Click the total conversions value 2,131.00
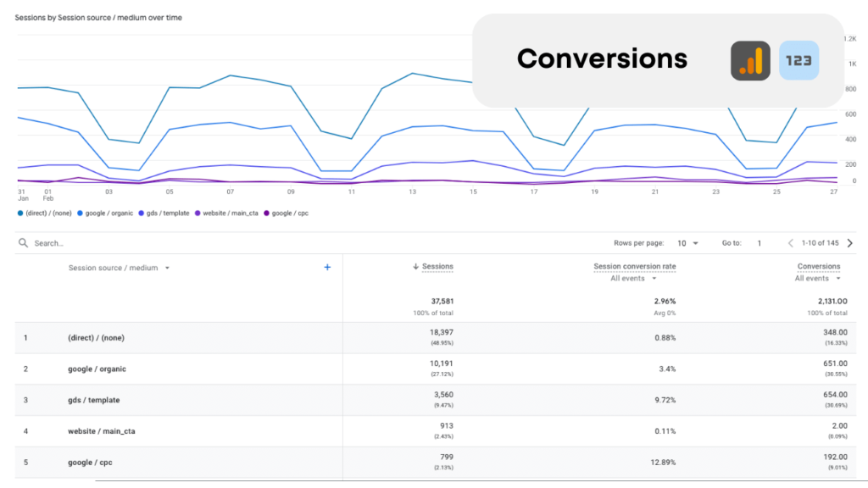The width and height of the screenshot is (868, 488). coord(832,302)
